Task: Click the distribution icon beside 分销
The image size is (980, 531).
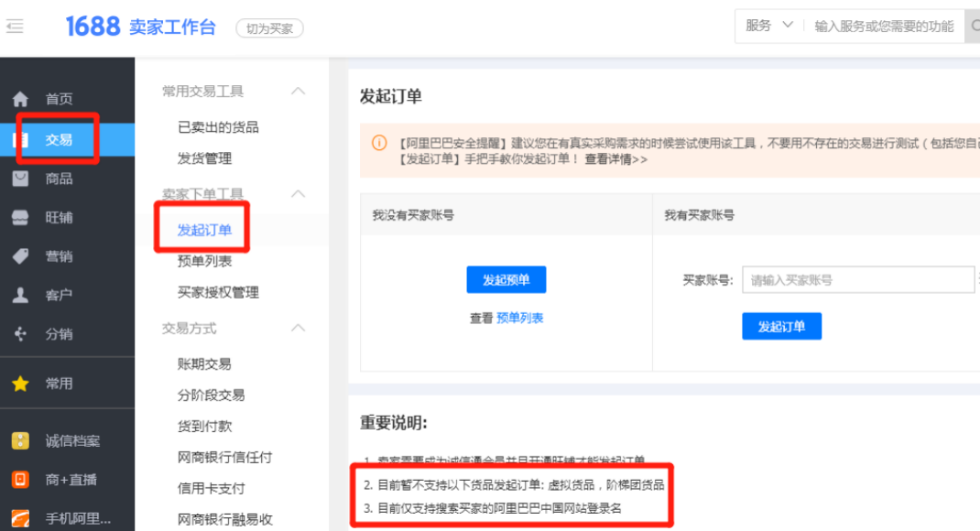Action: [21, 333]
